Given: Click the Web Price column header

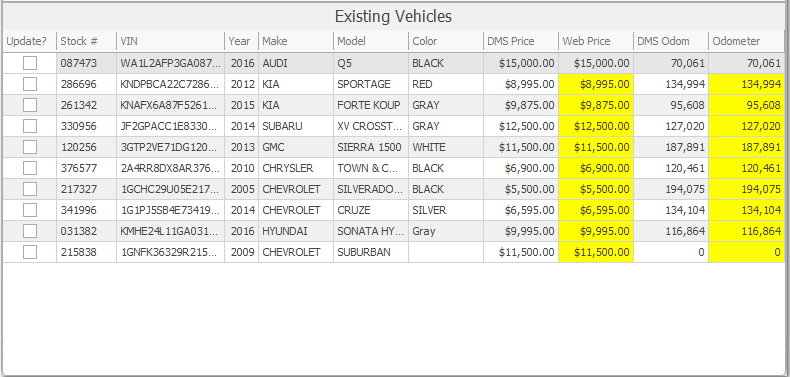Looking at the screenshot, I should [x=596, y=41].
